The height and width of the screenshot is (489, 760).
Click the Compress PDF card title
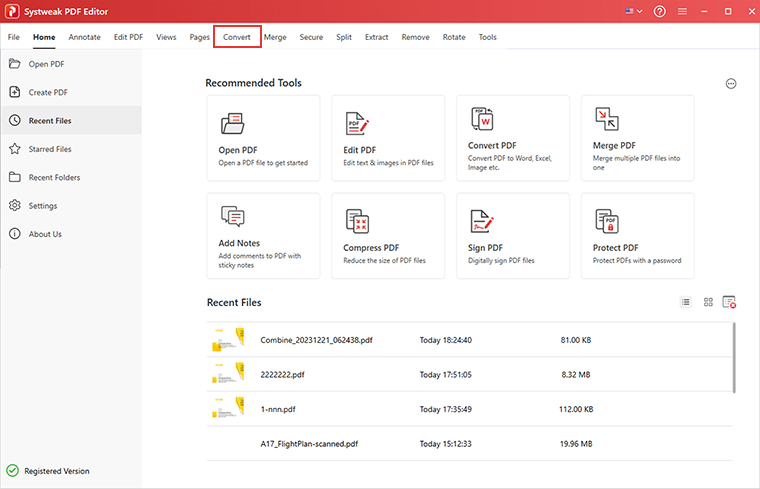coord(371,248)
